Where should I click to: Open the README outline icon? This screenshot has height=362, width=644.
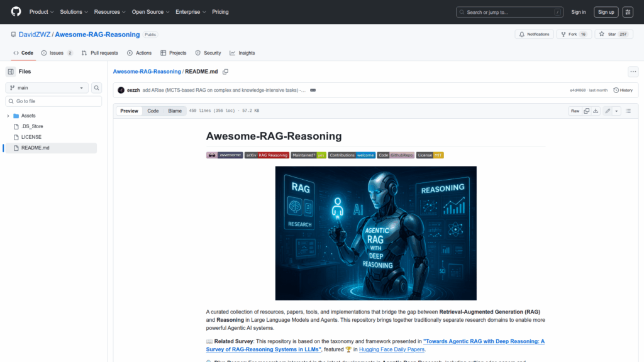(x=628, y=111)
